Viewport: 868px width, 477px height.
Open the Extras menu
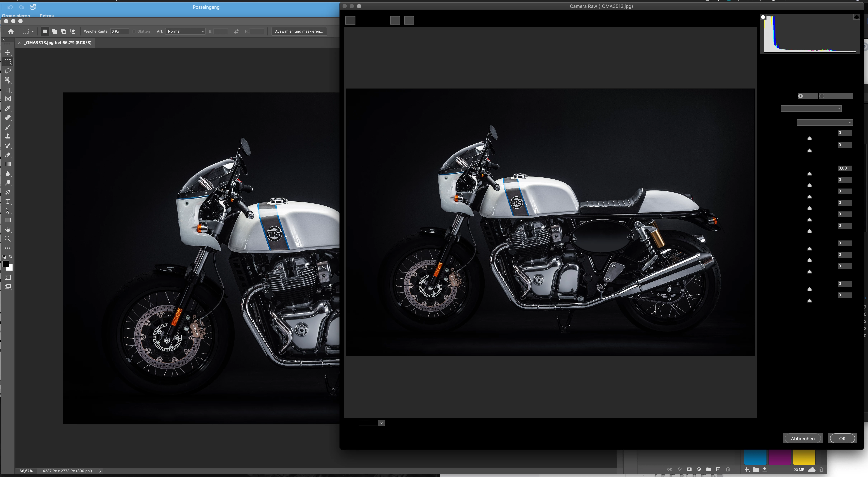click(x=46, y=15)
